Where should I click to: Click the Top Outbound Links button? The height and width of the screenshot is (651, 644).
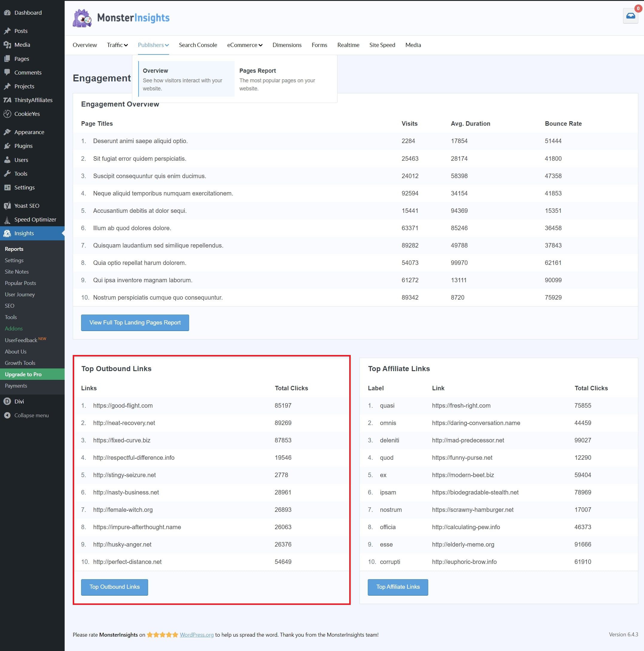point(114,586)
